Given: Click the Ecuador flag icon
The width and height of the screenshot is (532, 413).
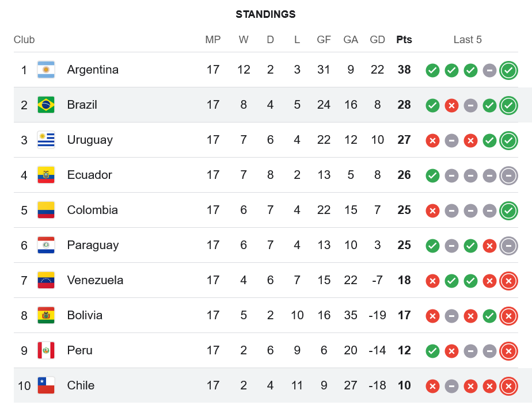Looking at the screenshot, I should 46,175.
